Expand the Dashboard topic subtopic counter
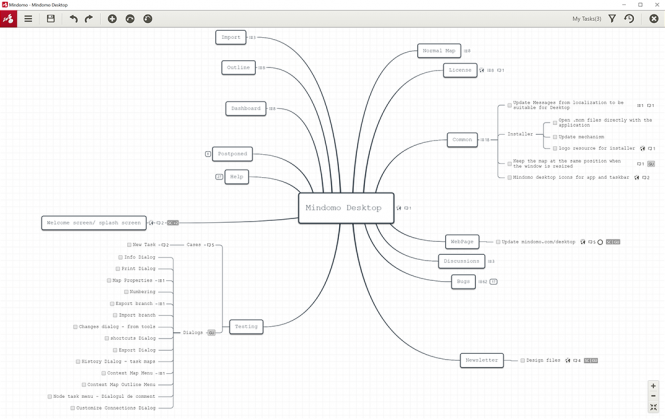The height and width of the screenshot is (419, 665). click(272, 109)
